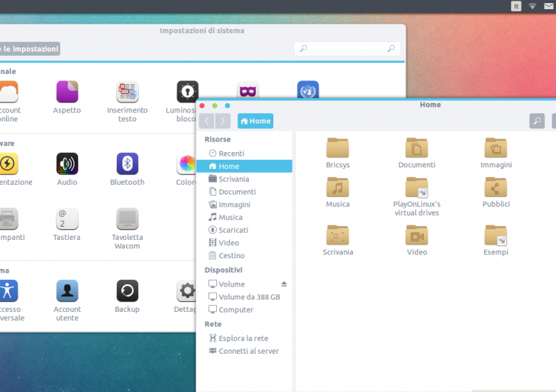
Task: Open the 'it' keyboard layout indicator
Action: coord(516,6)
